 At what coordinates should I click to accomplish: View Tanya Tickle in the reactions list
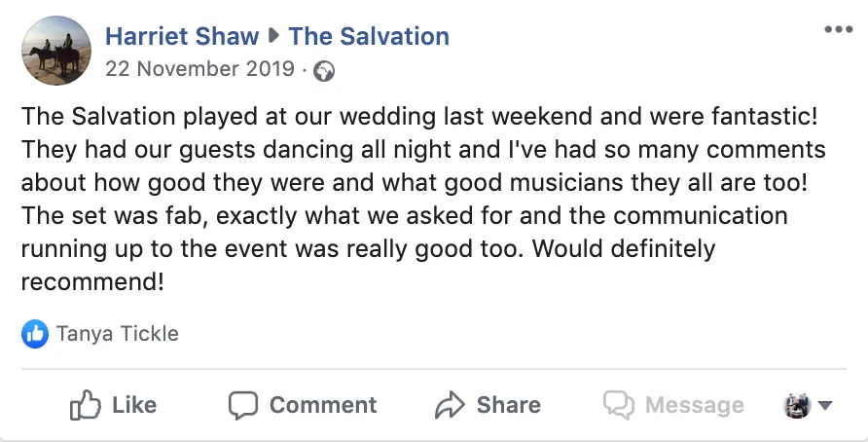pyautogui.click(x=118, y=334)
